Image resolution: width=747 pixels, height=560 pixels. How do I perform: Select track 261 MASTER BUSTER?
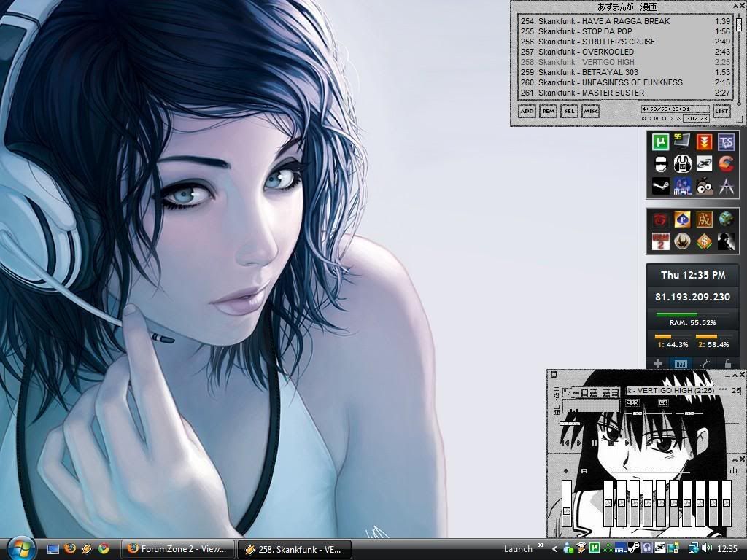point(625,93)
